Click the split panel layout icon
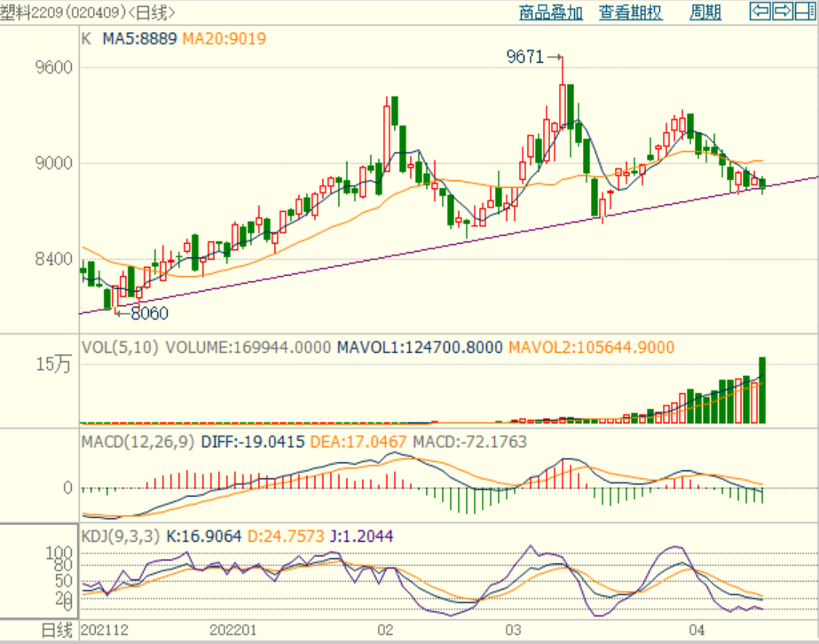This screenshot has height=644, width=819. (804, 12)
